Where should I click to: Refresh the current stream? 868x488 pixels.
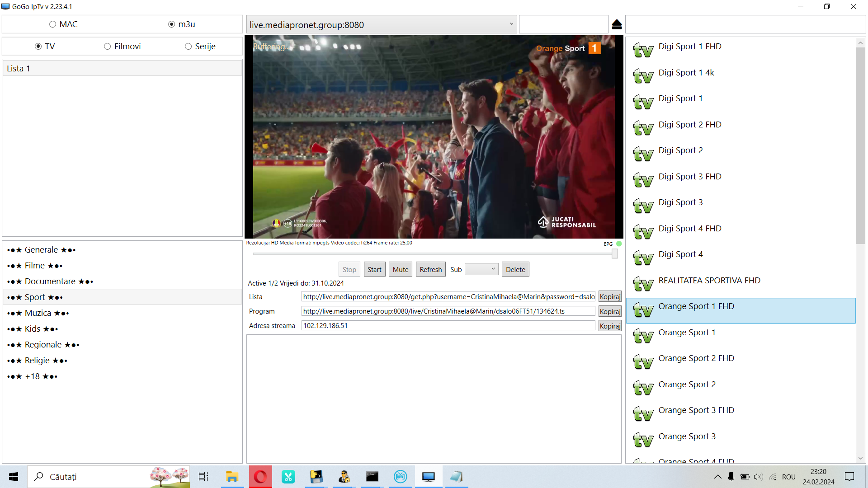(x=431, y=269)
